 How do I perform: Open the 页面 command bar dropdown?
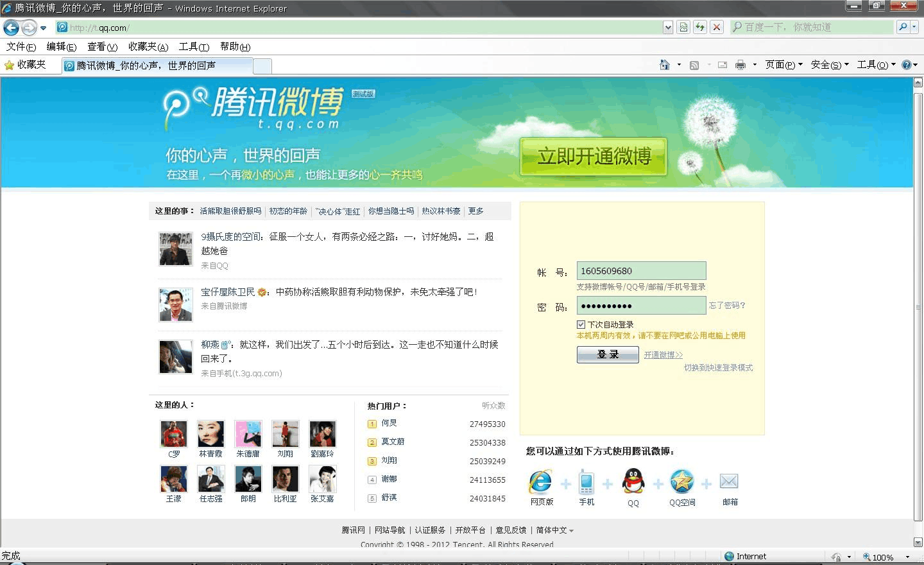783,65
